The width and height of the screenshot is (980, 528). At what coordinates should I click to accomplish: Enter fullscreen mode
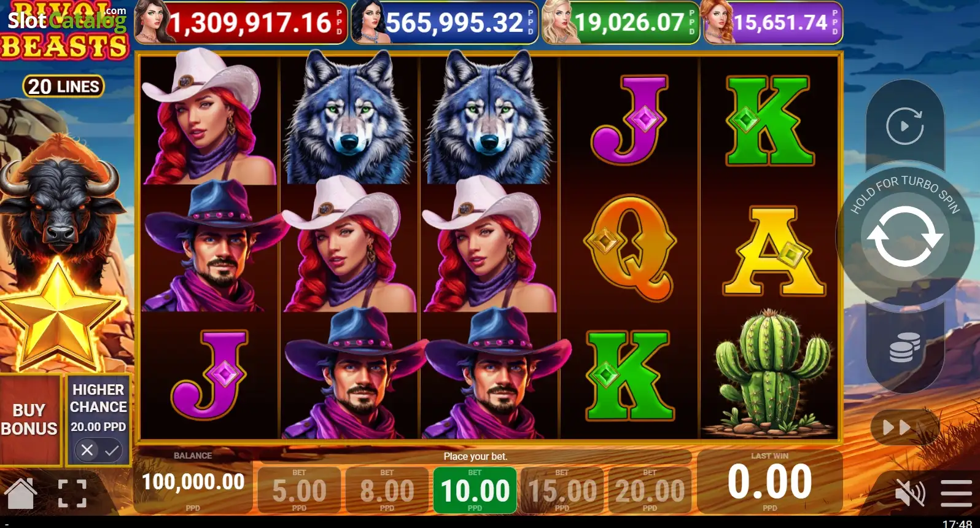tap(72, 494)
